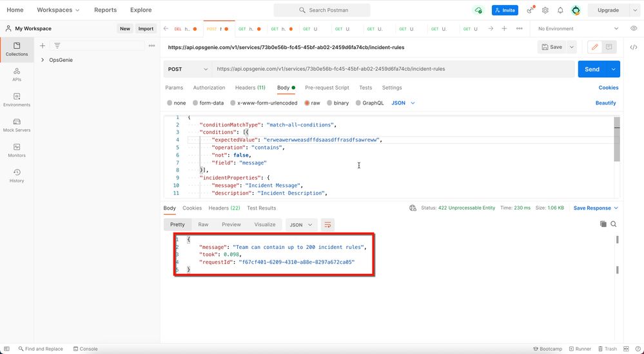This screenshot has width=644, height=354.
Task: Click the capture requests satellite icon
Action: (x=531, y=10)
